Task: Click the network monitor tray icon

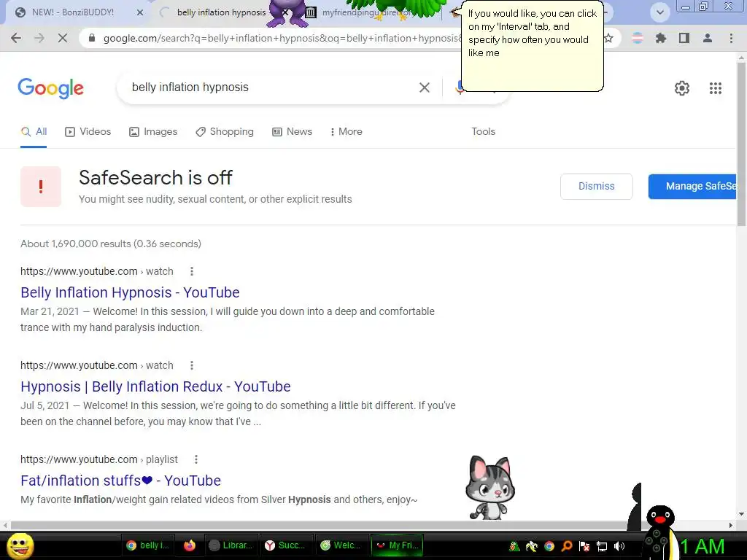Action: (602, 546)
